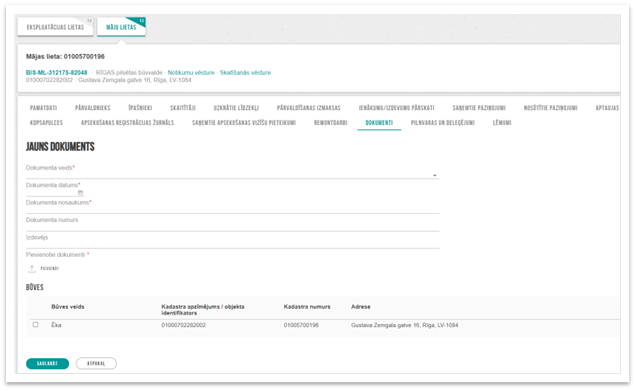
Task: Click the Izdevējs input field
Action: coord(232,245)
